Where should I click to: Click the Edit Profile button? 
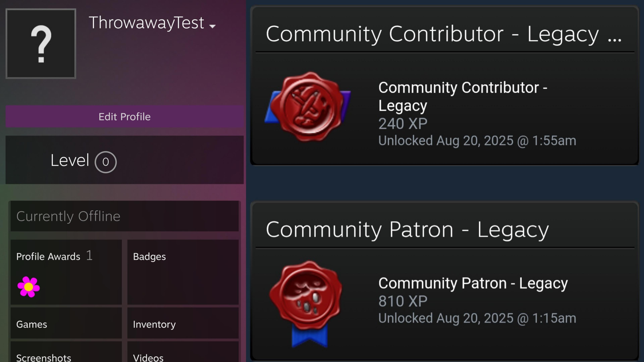(124, 117)
